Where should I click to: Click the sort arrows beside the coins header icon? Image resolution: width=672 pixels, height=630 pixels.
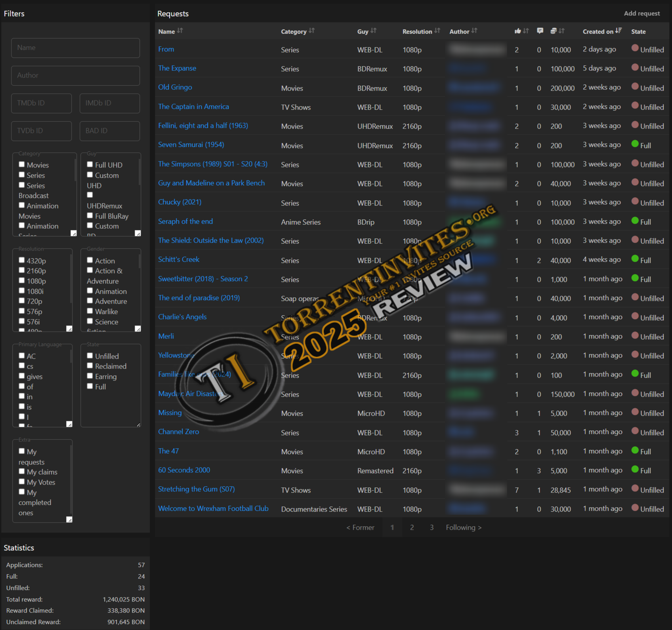(562, 30)
